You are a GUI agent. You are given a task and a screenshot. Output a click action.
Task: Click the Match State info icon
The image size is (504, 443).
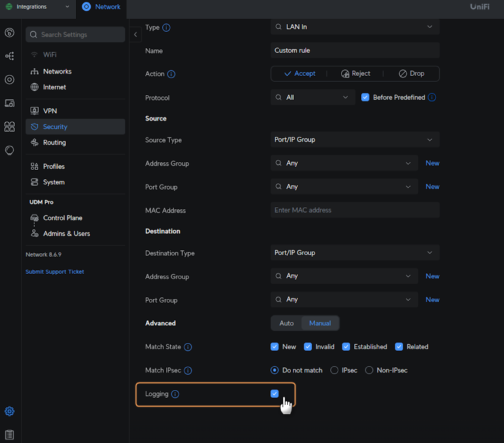pos(188,347)
